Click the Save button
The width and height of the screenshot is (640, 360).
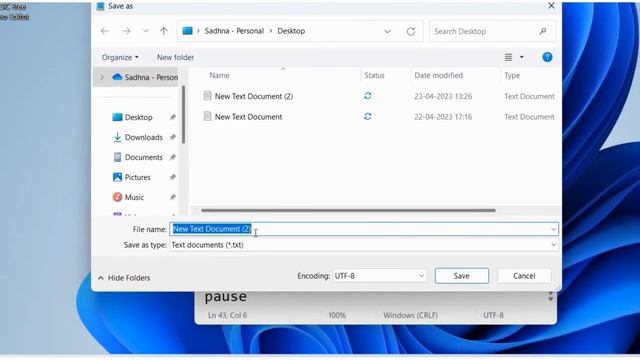462,276
